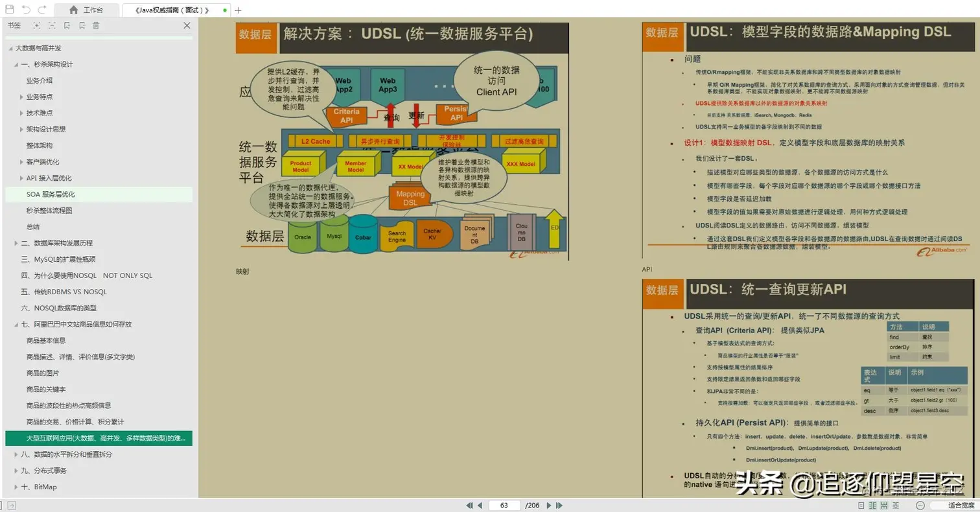Screen dimensions: 980x512
Task: Click the Undo arrow icon
Action: 26,8
